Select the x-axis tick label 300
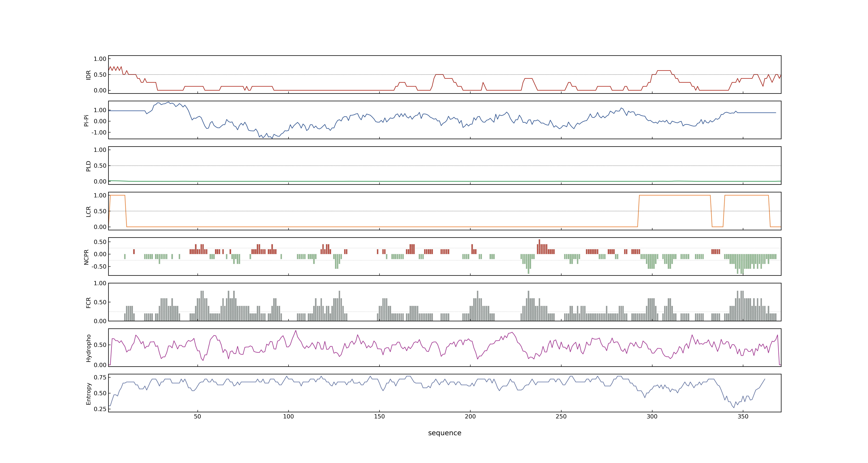The width and height of the screenshot is (868, 463). point(652,416)
